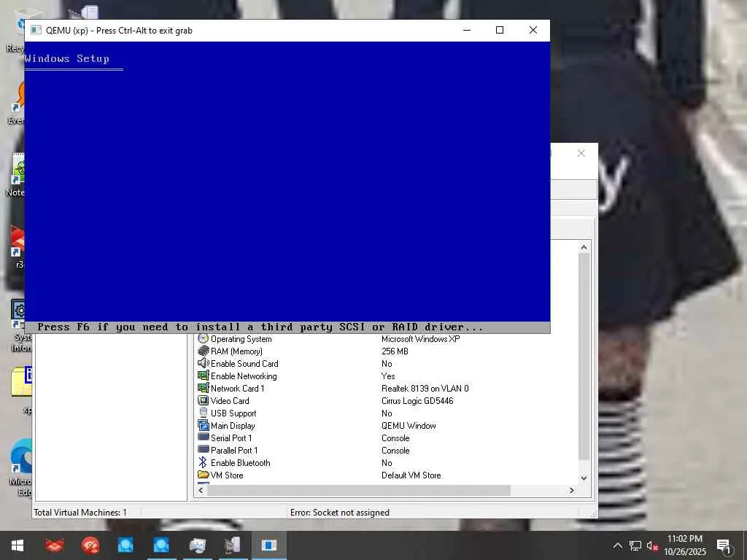The height and width of the screenshot is (560, 747).
Task: Close the manager window behind QEMU
Action: [581, 153]
